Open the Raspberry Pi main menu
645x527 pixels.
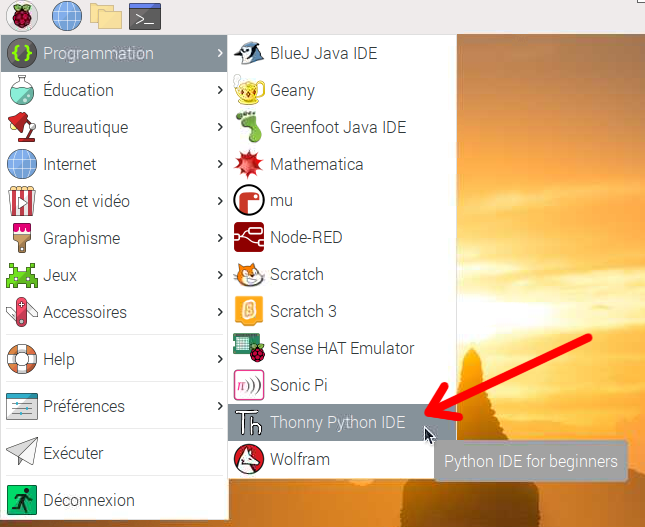22,16
